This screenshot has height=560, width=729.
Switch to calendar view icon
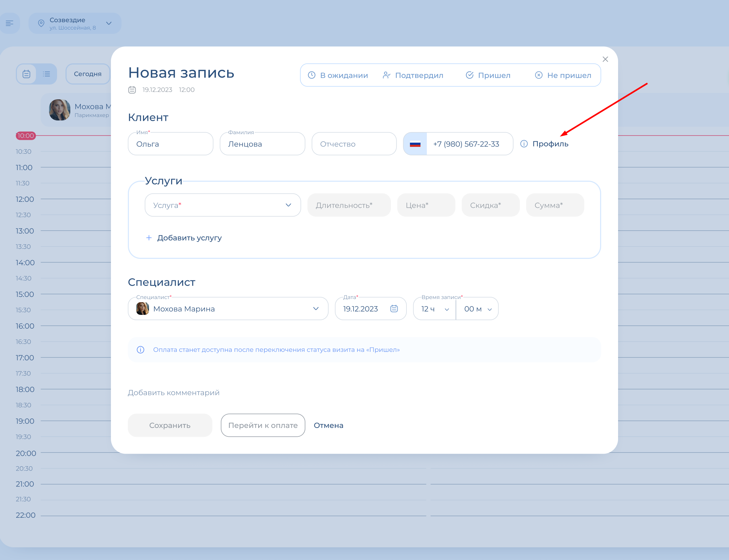click(26, 74)
